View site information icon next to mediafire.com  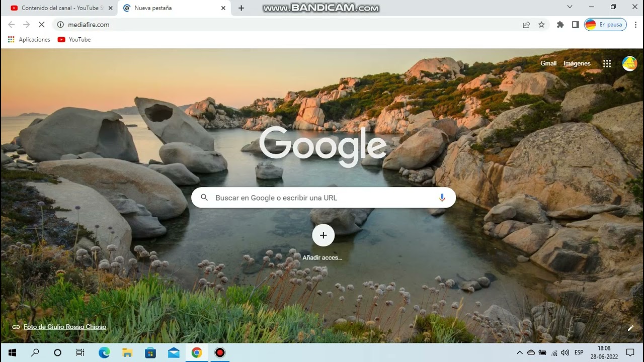(x=60, y=25)
